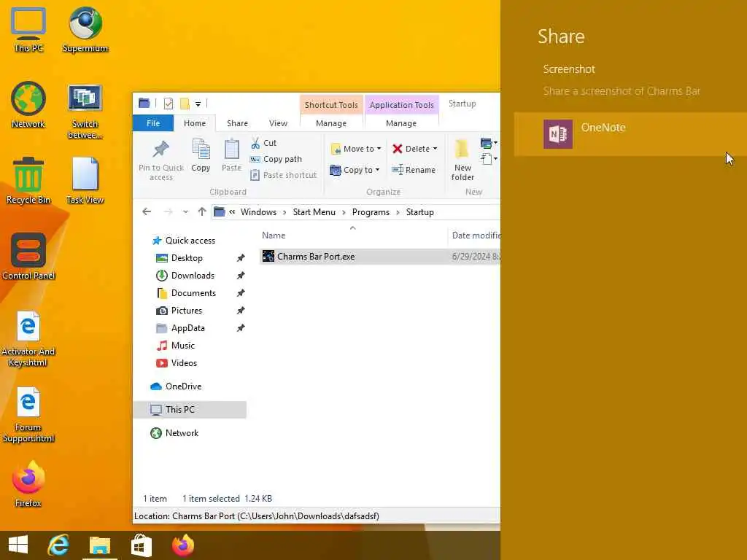Open the Recycle Bin

(28, 181)
